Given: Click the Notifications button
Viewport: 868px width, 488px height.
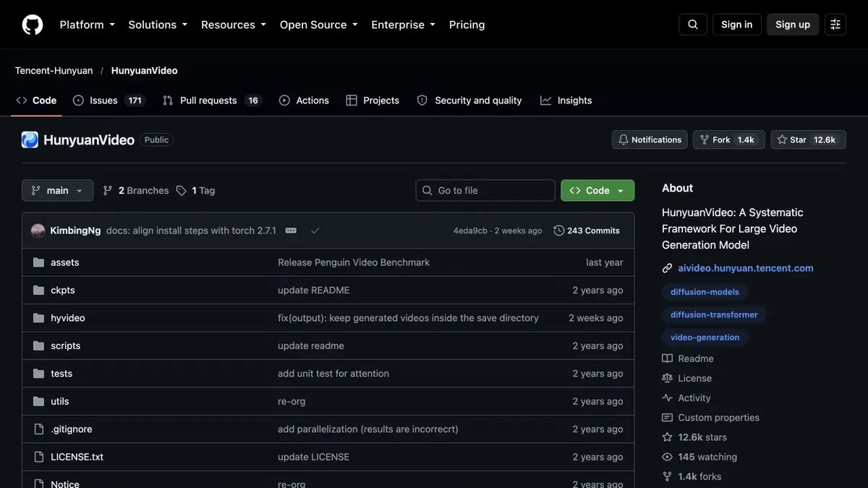Looking at the screenshot, I should 650,140.
